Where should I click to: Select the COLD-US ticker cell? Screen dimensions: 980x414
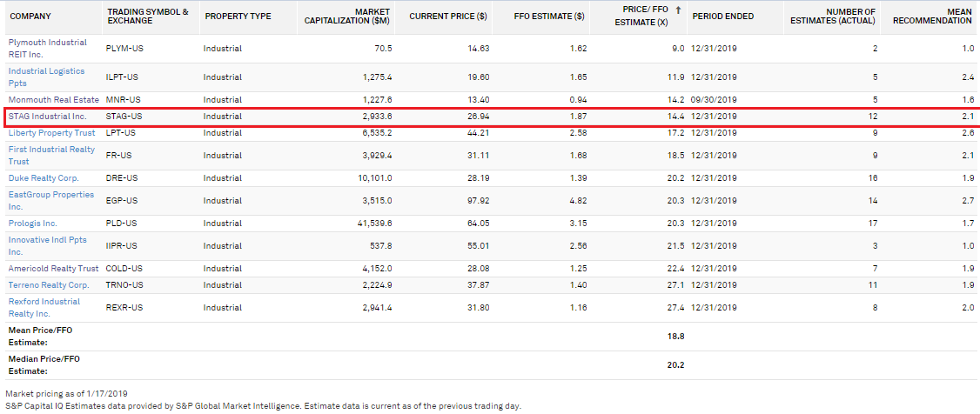pyautogui.click(x=124, y=269)
